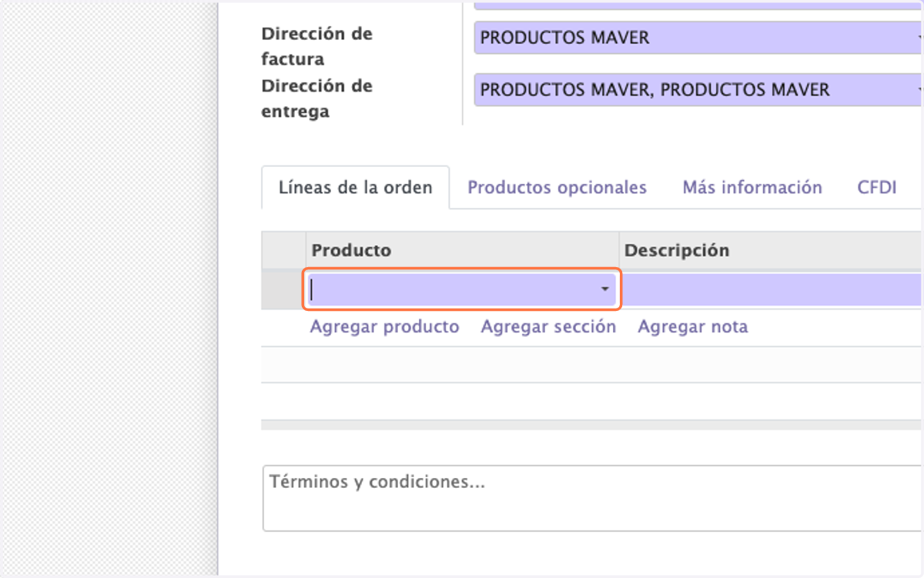Open the Productos opcionales tab
This screenshot has height=578, width=924.
pos(557,188)
